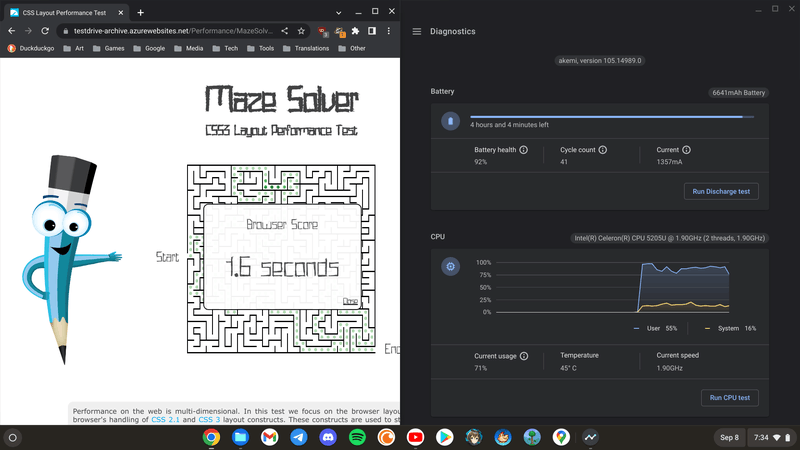Open tab search dropdown arrow
800x450 pixels.
pos(338,12)
